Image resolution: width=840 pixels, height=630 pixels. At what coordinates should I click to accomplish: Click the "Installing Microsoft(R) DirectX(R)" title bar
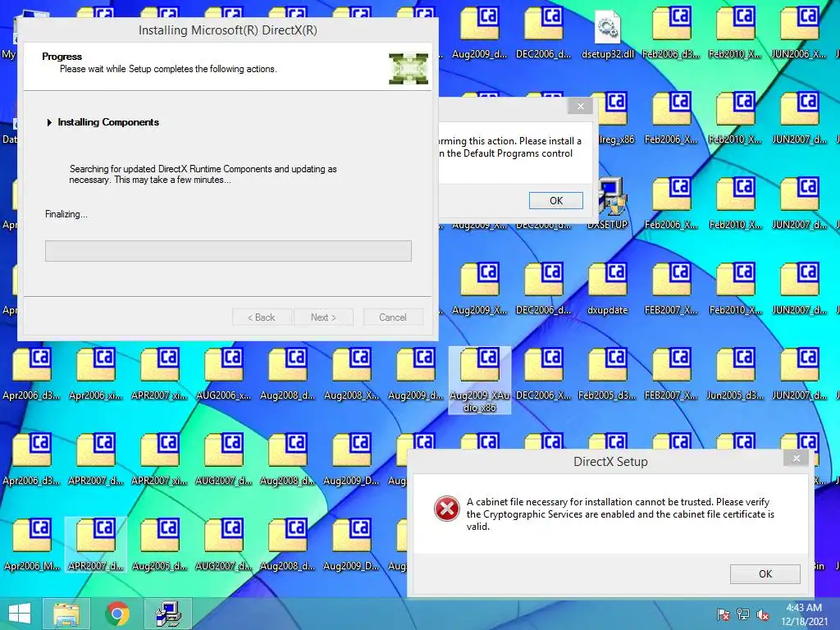[228, 30]
